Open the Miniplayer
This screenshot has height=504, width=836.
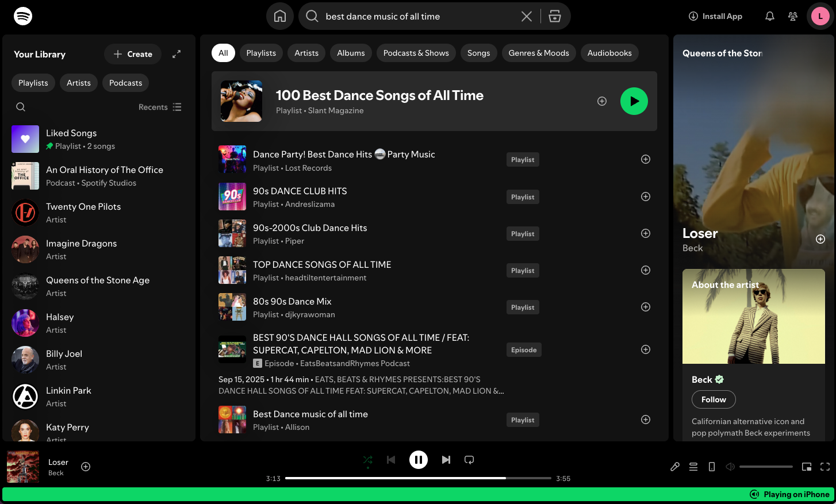point(807,467)
